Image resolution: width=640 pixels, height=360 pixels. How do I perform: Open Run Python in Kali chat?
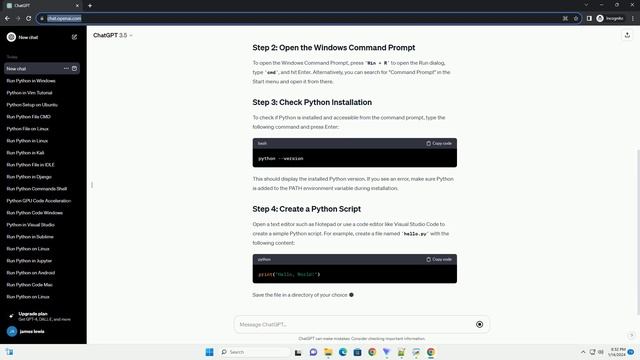(25, 153)
